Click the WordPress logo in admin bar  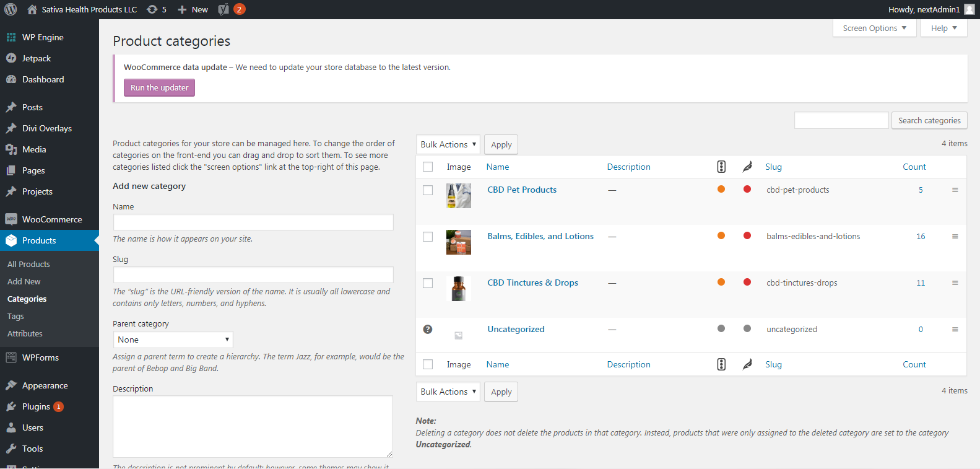click(x=11, y=9)
